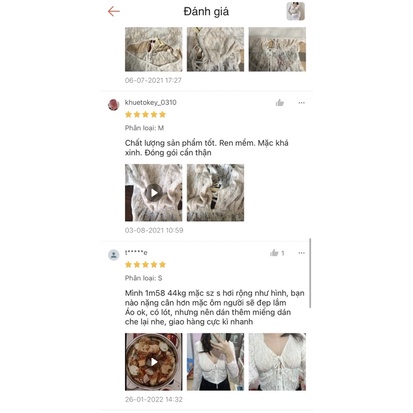Open the product thumbnail in header
Screen dimensions: 413x413
[296, 11]
